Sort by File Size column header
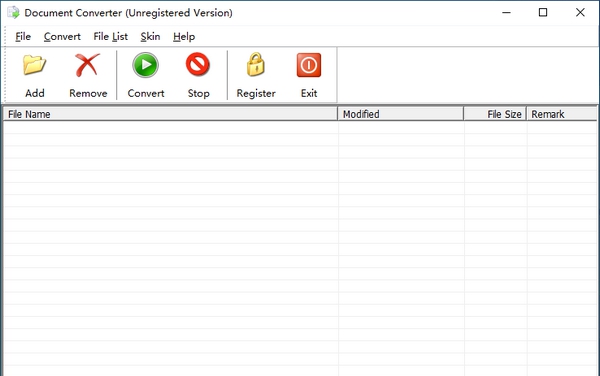This screenshot has width=600, height=376. click(x=495, y=114)
